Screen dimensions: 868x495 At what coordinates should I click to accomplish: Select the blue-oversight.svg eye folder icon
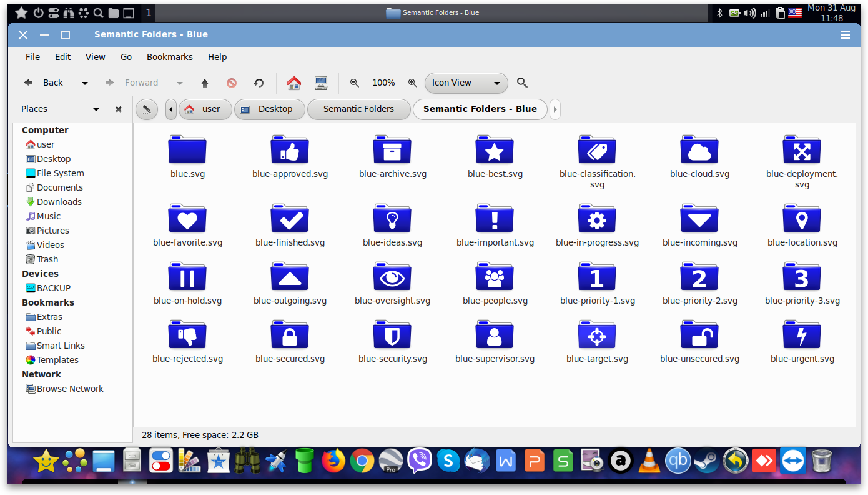[392, 276]
